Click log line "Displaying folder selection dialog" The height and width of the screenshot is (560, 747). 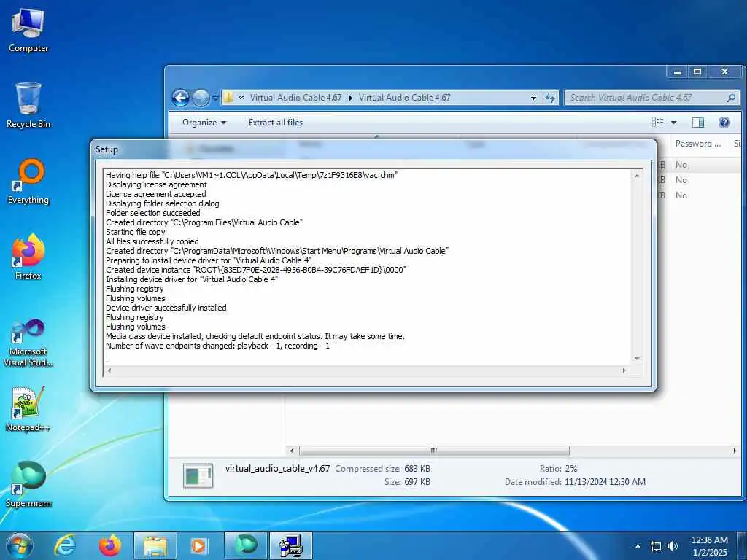[x=163, y=203]
